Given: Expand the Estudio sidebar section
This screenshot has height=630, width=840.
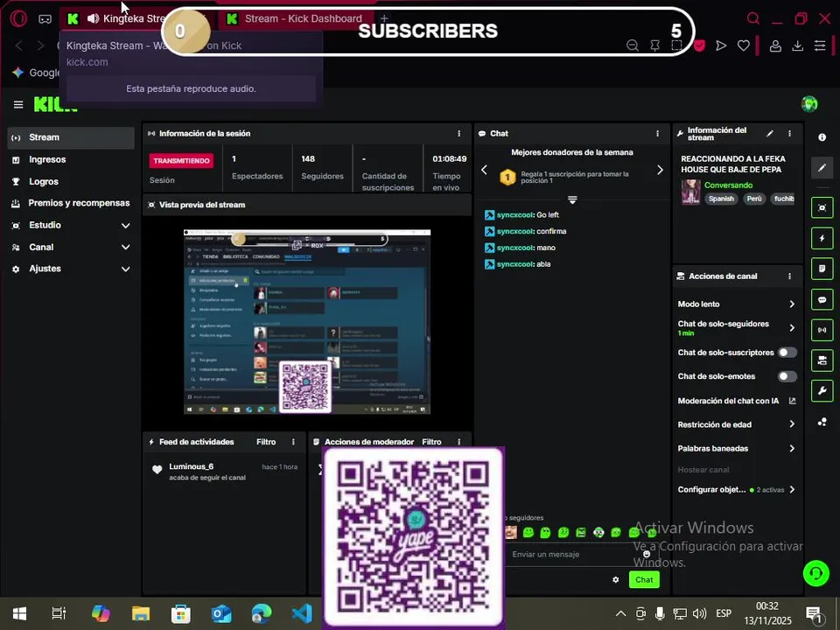Looking at the screenshot, I should tap(71, 226).
